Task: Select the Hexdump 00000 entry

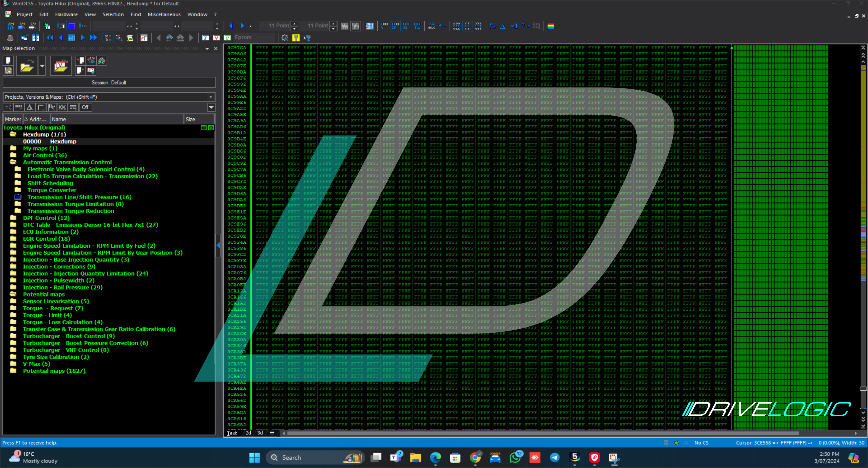Action: (108, 142)
